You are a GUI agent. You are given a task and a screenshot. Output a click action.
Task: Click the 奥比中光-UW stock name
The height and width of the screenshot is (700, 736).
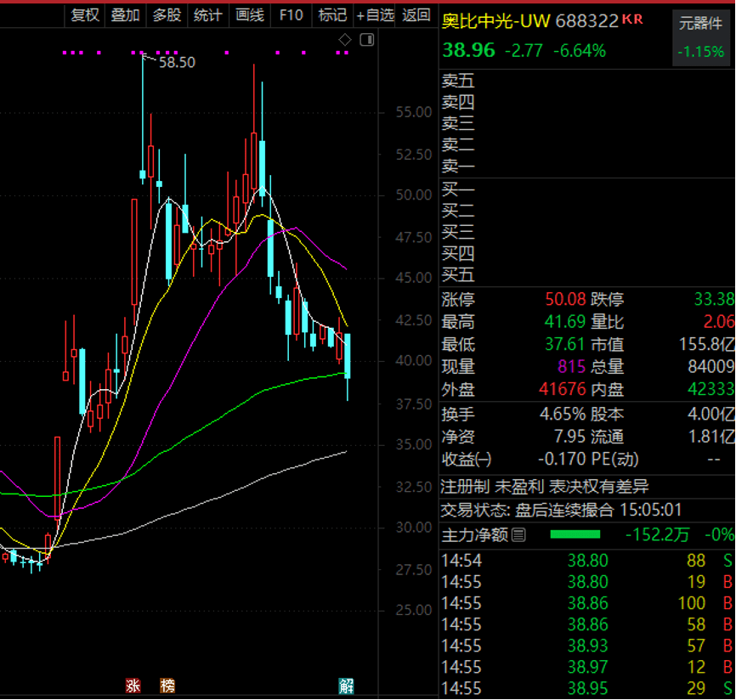tap(496, 20)
